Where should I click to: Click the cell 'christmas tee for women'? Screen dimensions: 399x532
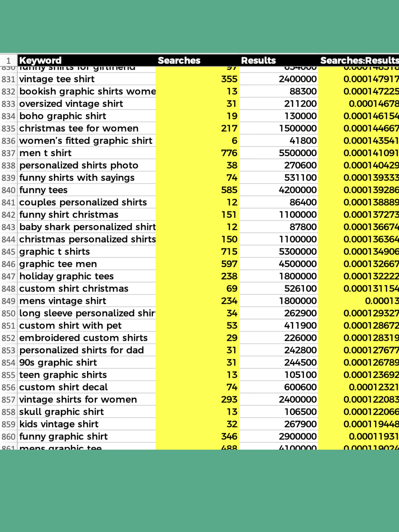tap(87, 128)
